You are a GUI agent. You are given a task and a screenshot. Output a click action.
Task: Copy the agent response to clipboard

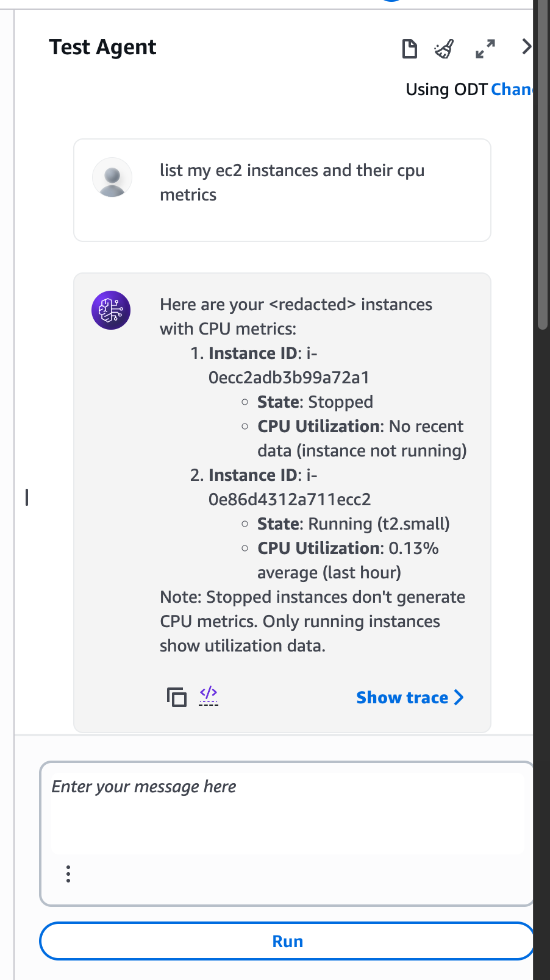coord(176,697)
